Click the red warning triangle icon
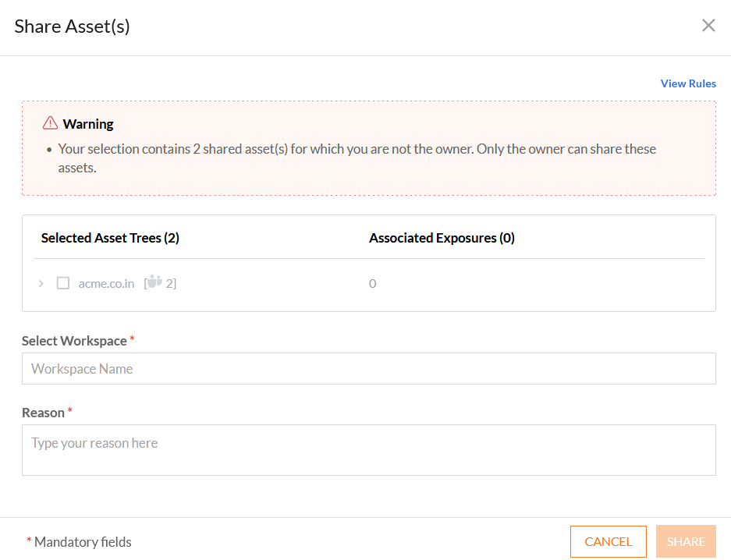This screenshot has width=731, height=560. 50,123
